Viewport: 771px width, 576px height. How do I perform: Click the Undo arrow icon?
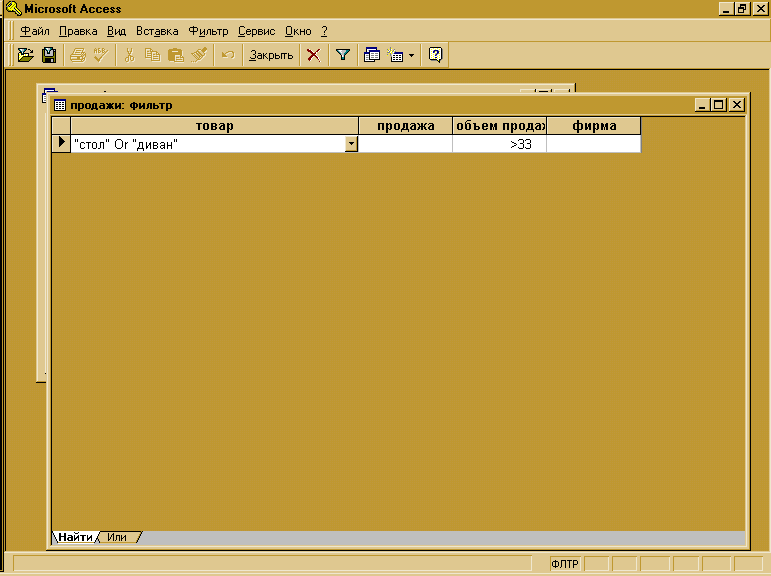[x=228, y=55]
